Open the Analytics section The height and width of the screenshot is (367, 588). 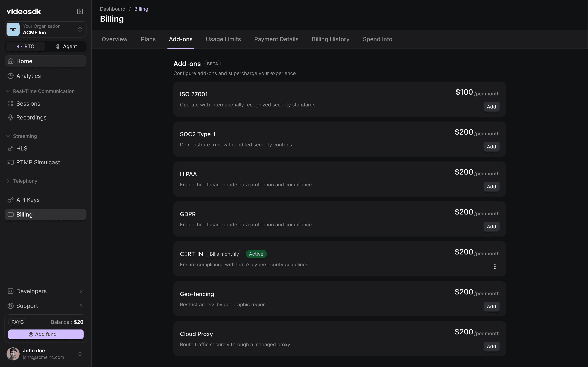pyautogui.click(x=28, y=76)
